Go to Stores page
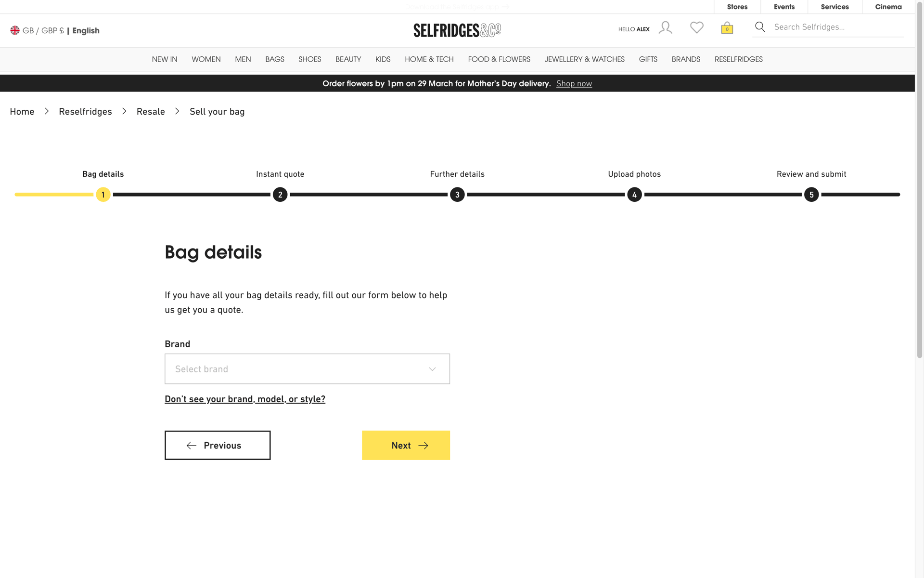The image size is (924, 578). click(x=737, y=7)
